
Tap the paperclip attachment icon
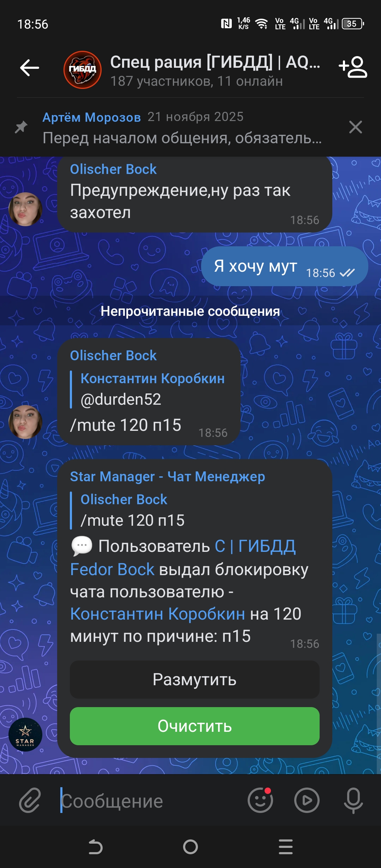(30, 800)
